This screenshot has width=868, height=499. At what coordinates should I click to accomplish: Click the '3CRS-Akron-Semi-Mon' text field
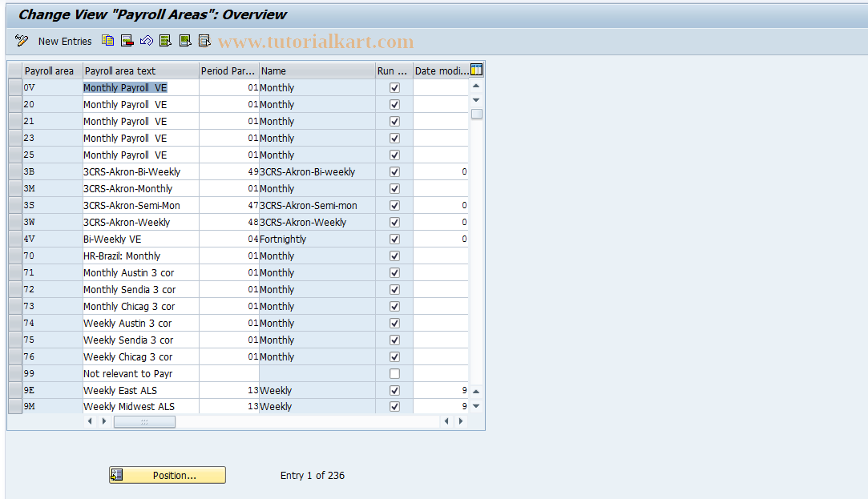tap(140, 205)
